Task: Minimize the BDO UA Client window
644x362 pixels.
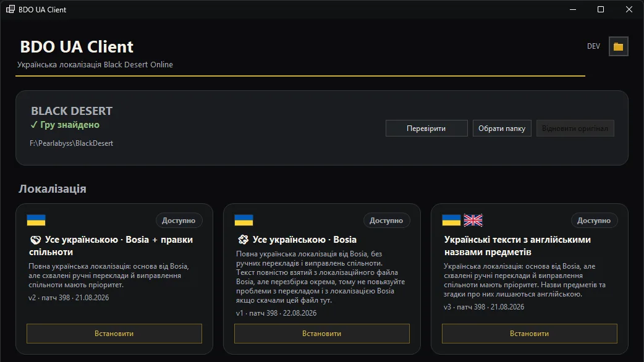Action: click(x=573, y=9)
